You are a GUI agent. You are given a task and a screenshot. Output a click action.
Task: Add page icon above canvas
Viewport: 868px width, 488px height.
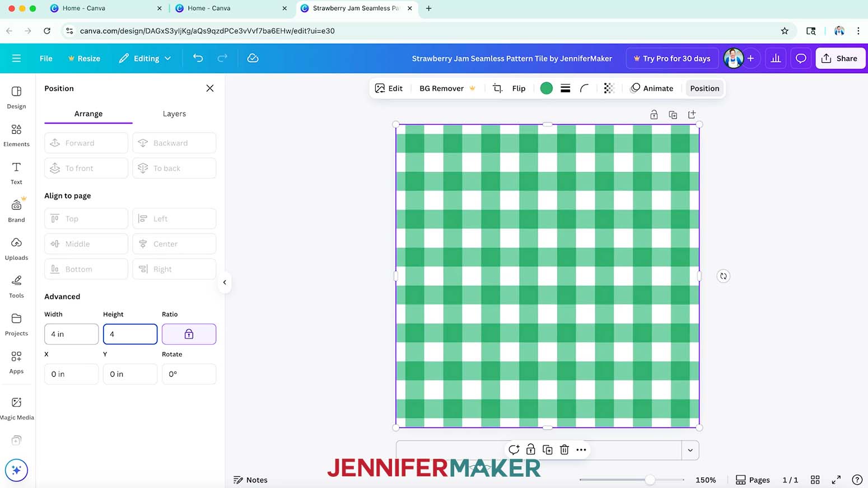[x=692, y=115]
